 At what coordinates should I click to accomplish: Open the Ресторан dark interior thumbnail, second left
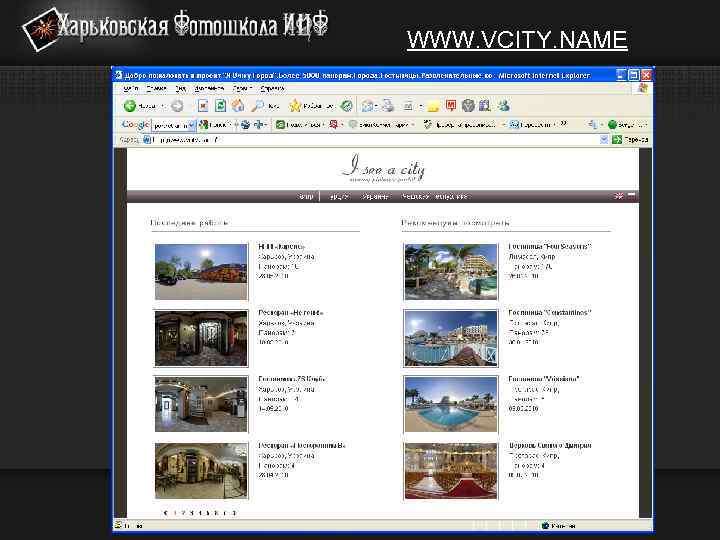pyautogui.click(x=201, y=338)
